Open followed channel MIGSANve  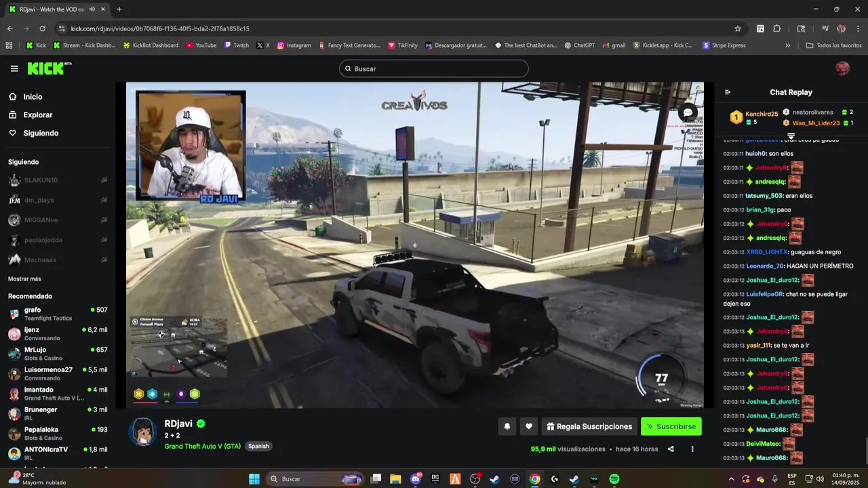(58, 220)
